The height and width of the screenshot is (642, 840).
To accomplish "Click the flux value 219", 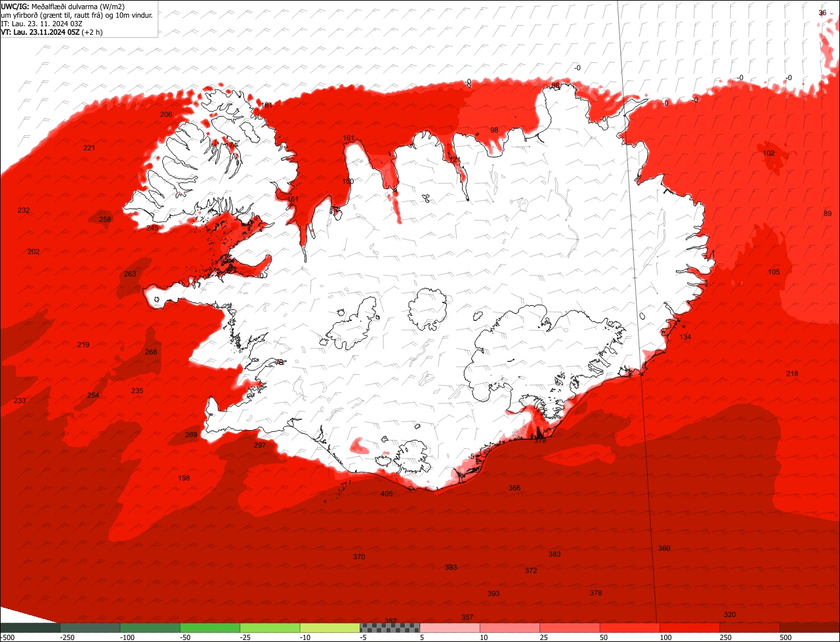I will [x=83, y=345].
